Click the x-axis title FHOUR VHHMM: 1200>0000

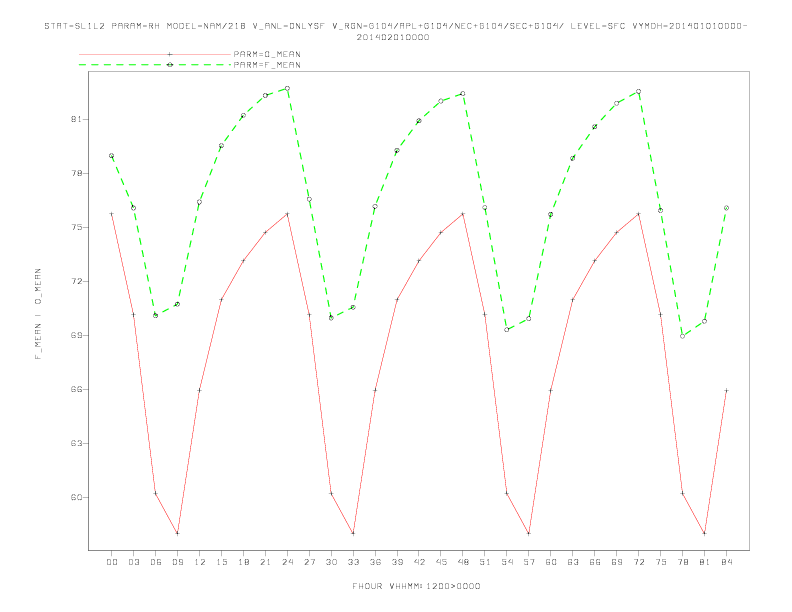[x=416, y=586]
